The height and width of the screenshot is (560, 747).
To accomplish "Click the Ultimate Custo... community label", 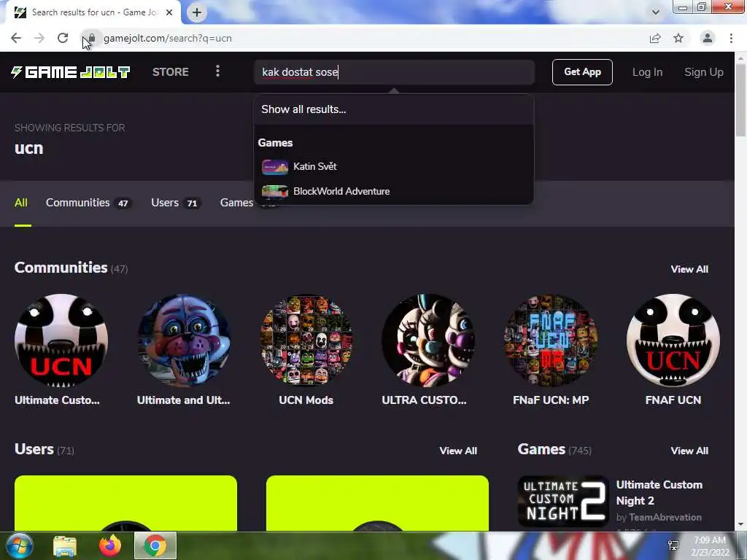I will 57,400.
